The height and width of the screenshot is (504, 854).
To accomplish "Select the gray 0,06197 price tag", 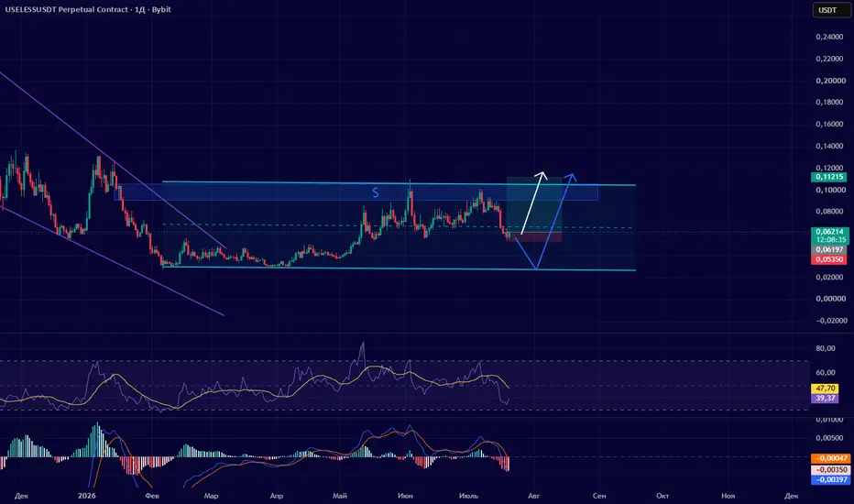I will (829, 249).
